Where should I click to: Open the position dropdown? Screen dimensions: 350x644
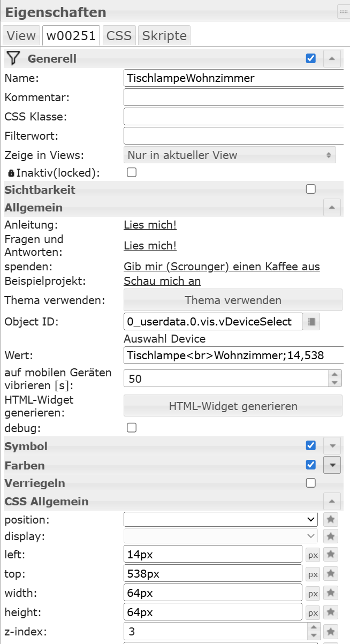pyautogui.click(x=220, y=519)
